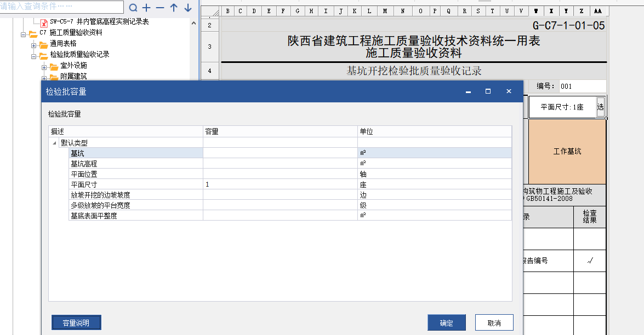Click the up arrow previous-result icon

[174, 7]
